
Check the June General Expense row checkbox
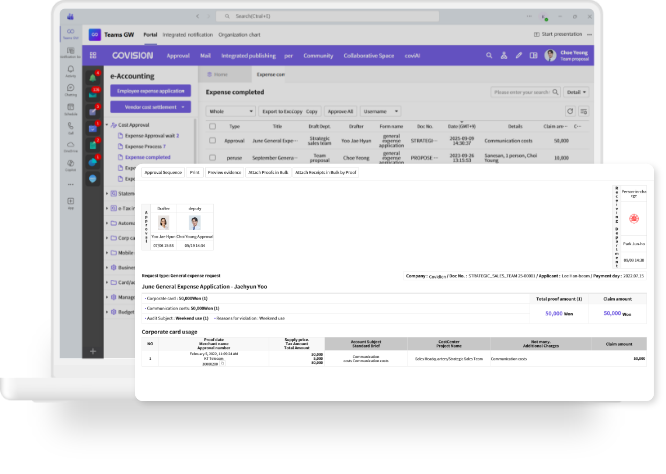212,141
